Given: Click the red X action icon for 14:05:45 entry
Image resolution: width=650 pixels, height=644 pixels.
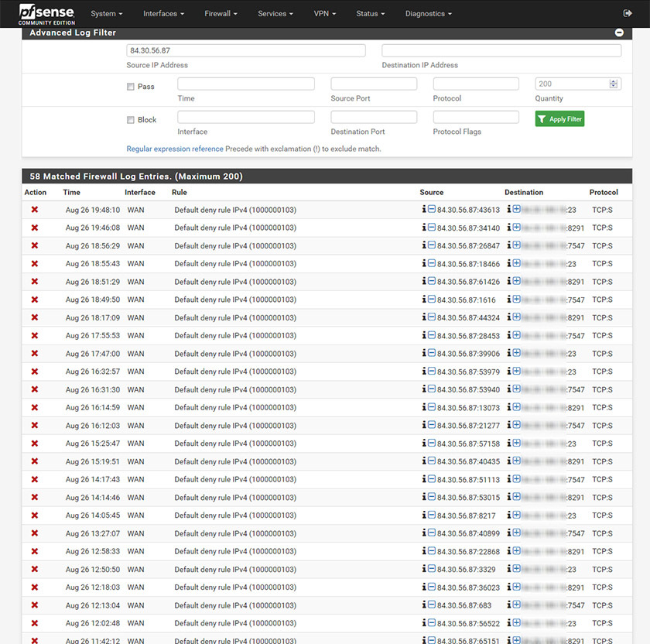Looking at the screenshot, I should 35,515.
